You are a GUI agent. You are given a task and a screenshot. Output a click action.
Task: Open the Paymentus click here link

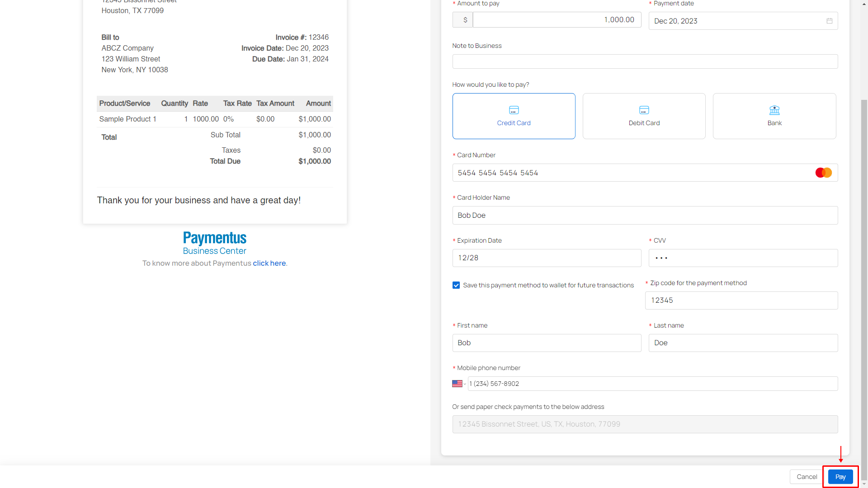point(269,263)
